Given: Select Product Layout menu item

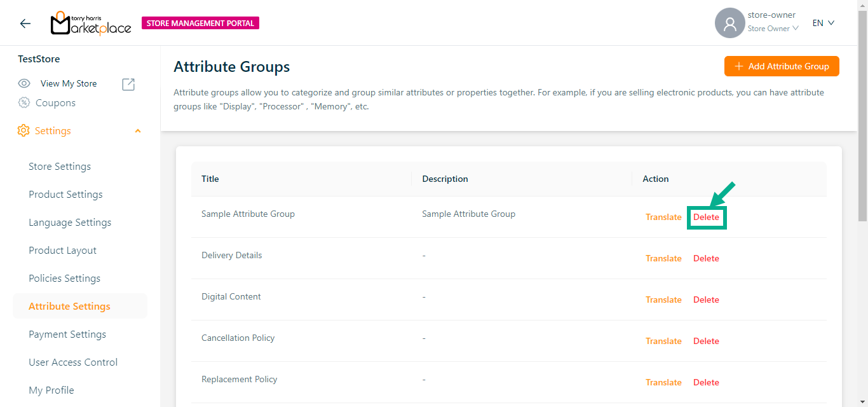Looking at the screenshot, I should pos(63,251).
